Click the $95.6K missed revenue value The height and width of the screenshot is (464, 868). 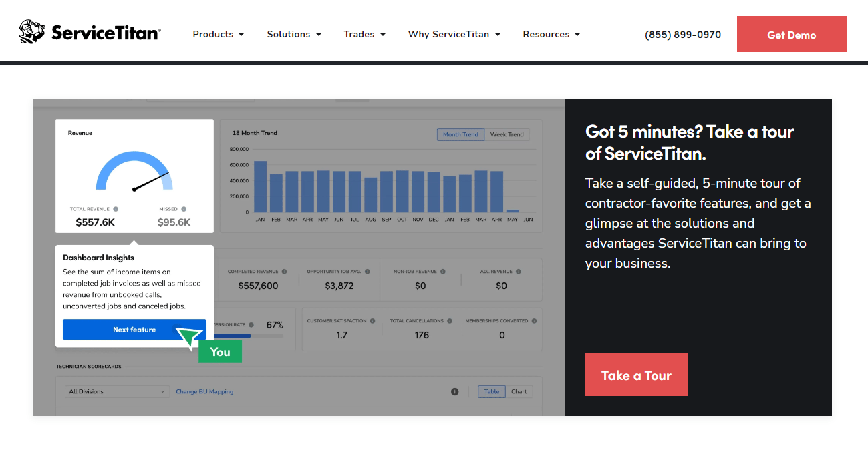point(174,222)
